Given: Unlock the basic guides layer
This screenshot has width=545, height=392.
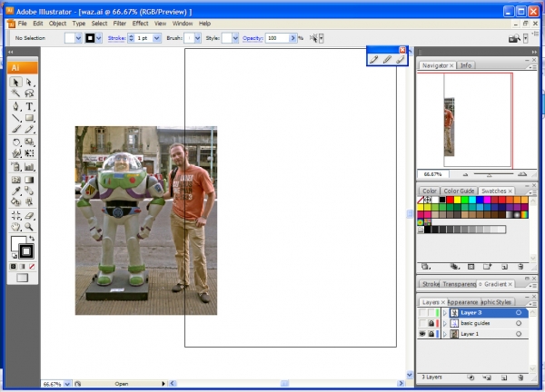Looking at the screenshot, I should coord(431,323).
